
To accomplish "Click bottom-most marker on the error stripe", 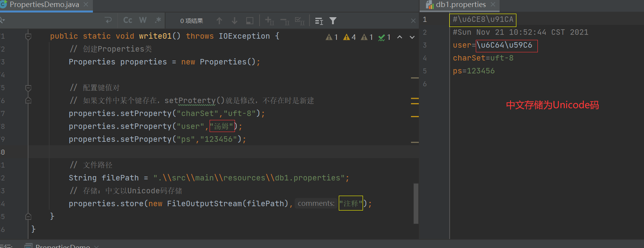I will click(415, 142).
